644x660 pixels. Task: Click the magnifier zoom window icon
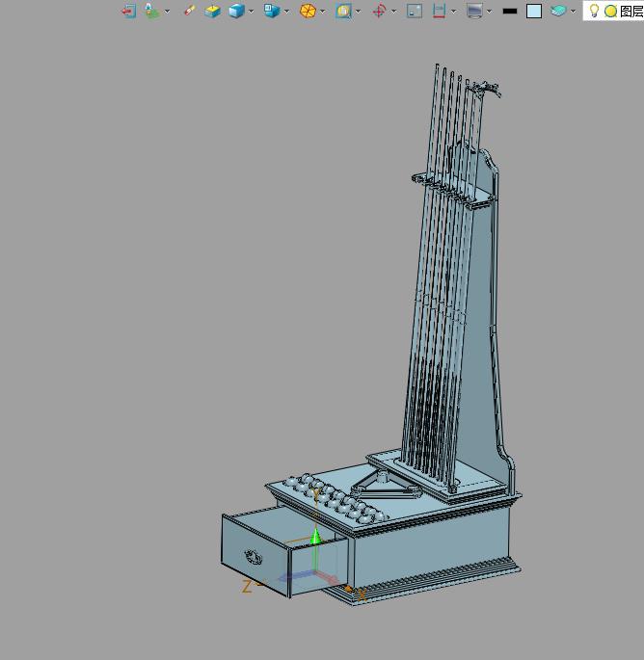click(x=343, y=11)
